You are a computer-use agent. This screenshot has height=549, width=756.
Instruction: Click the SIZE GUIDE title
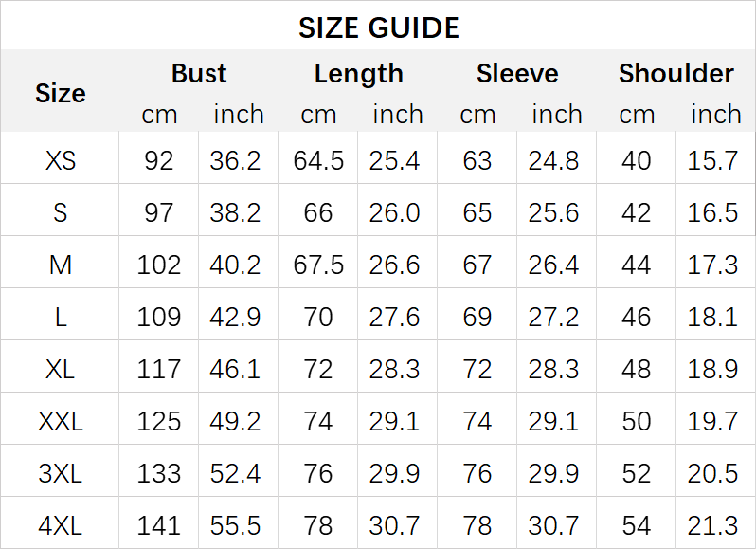[x=378, y=27]
